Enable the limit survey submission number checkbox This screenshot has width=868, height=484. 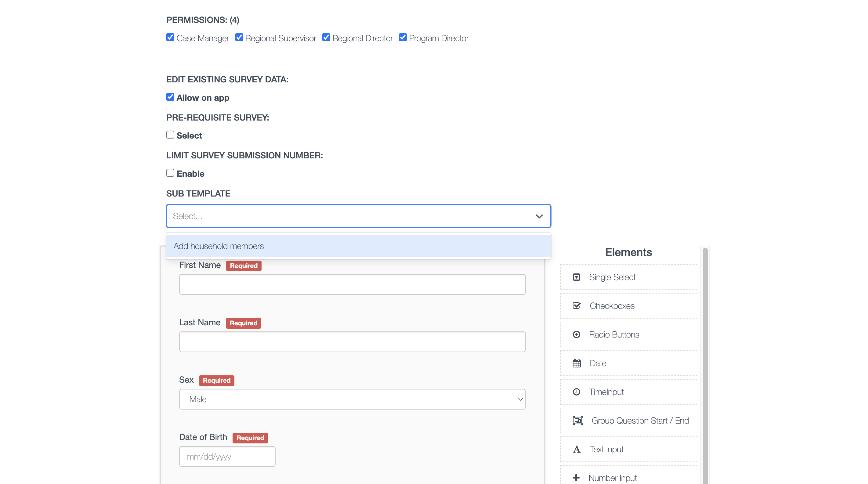[170, 173]
